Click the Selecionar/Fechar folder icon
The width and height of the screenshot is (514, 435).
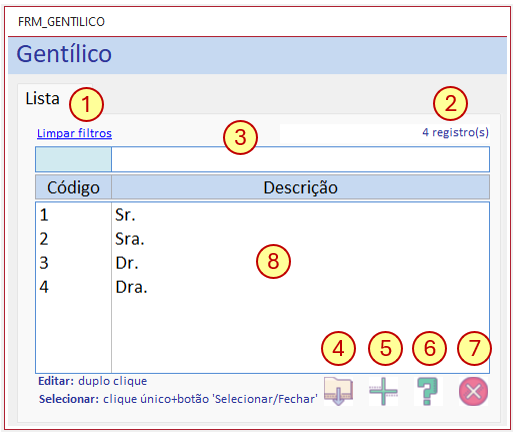tap(338, 391)
